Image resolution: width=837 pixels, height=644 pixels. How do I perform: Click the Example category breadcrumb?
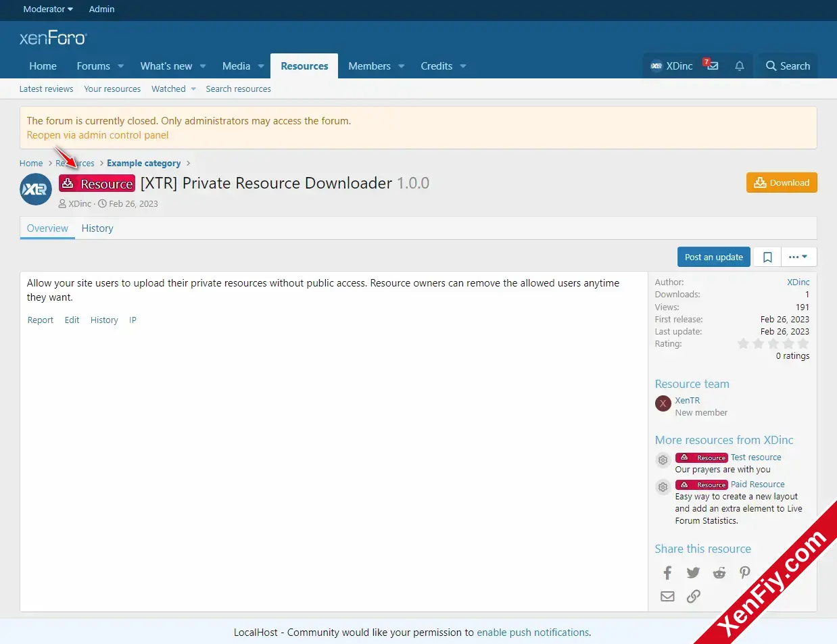(144, 164)
